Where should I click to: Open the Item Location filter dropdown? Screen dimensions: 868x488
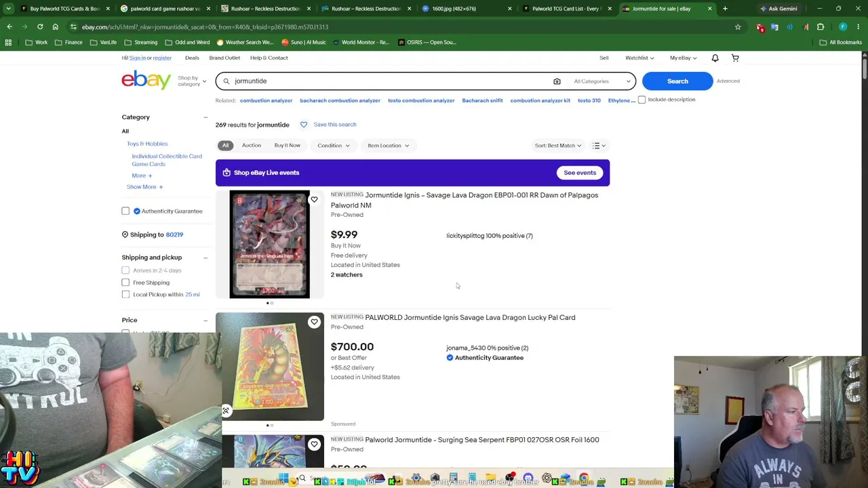(389, 146)
